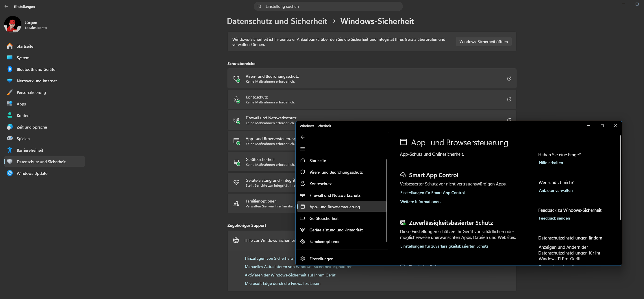This screenshot has width=644, height=299.
Task: Open Startseite in Einstellungen sidebar
Action: click(x=45, y=46)
